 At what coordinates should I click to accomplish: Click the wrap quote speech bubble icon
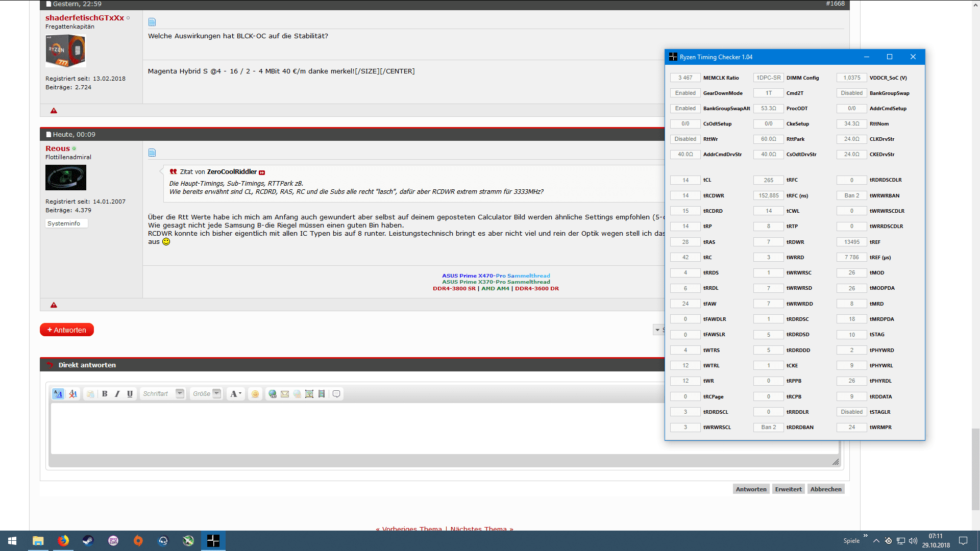tap(336, 394)
